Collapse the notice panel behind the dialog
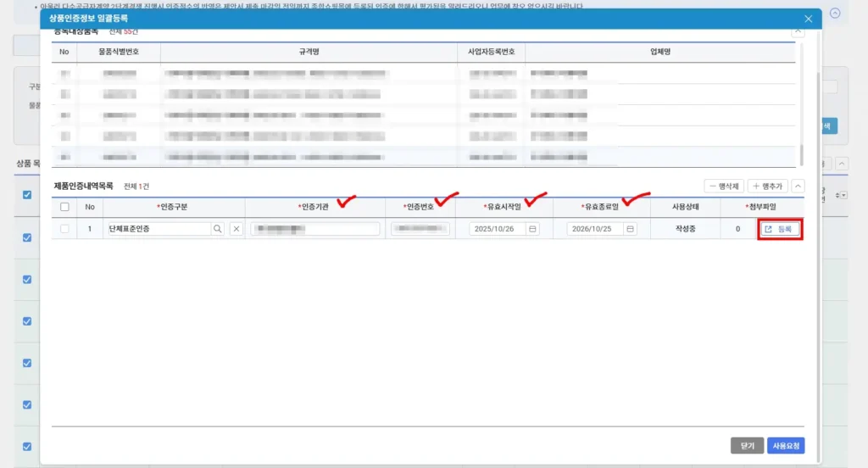The image size is (868, 468). pyautogui.click(x=835, y=14)
